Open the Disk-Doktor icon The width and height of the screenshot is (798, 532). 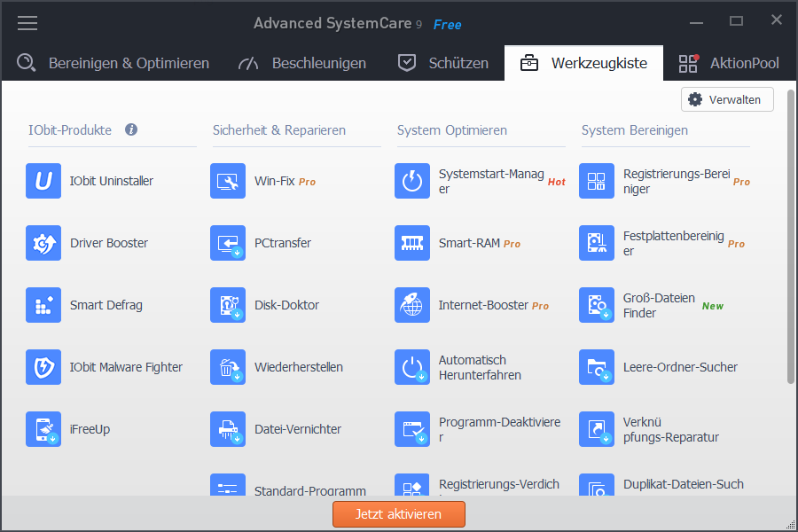[228, 305]
